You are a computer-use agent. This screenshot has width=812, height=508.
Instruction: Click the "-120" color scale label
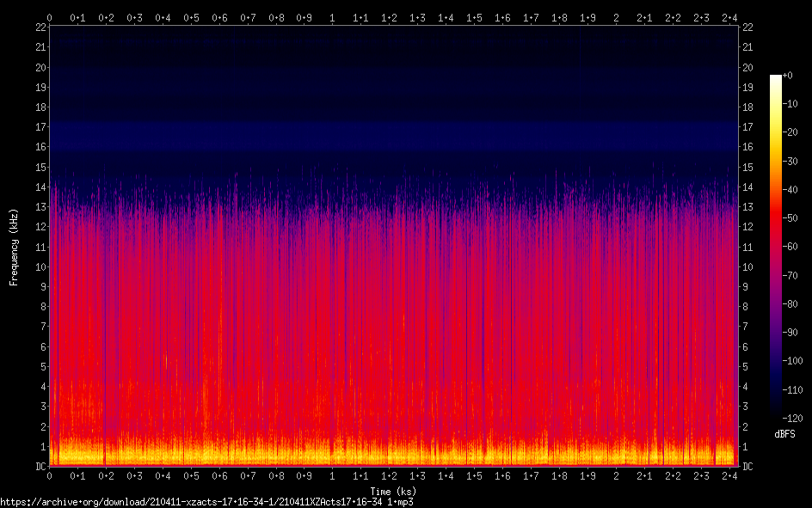[x=792, y=419]
